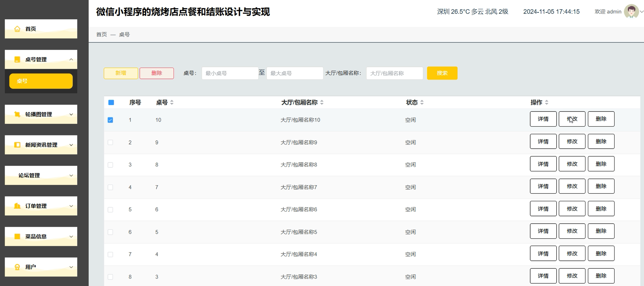Click 删除 for row 大厅/包厢名称3

pos(601,276)
